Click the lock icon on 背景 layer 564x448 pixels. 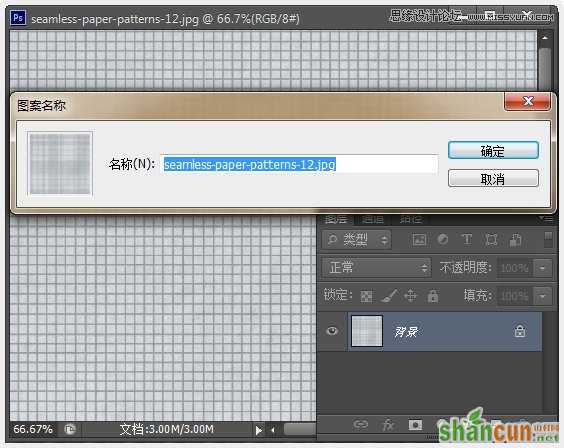519,331
